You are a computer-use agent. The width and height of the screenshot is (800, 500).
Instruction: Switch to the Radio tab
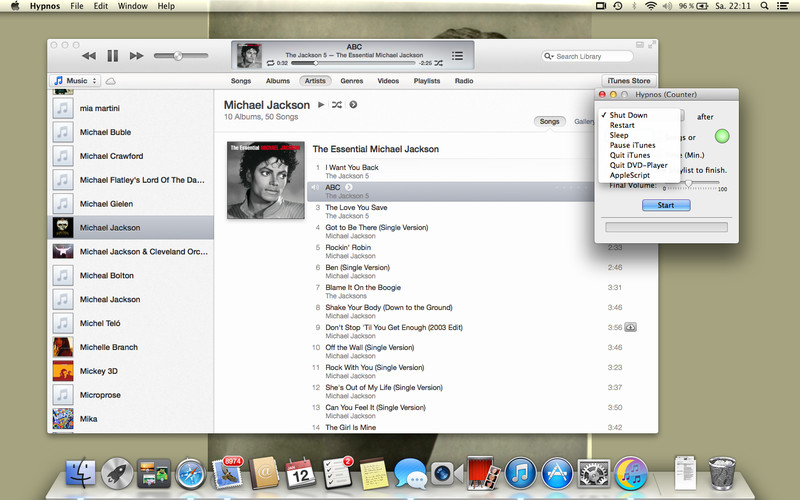click(x=464, y=81)
